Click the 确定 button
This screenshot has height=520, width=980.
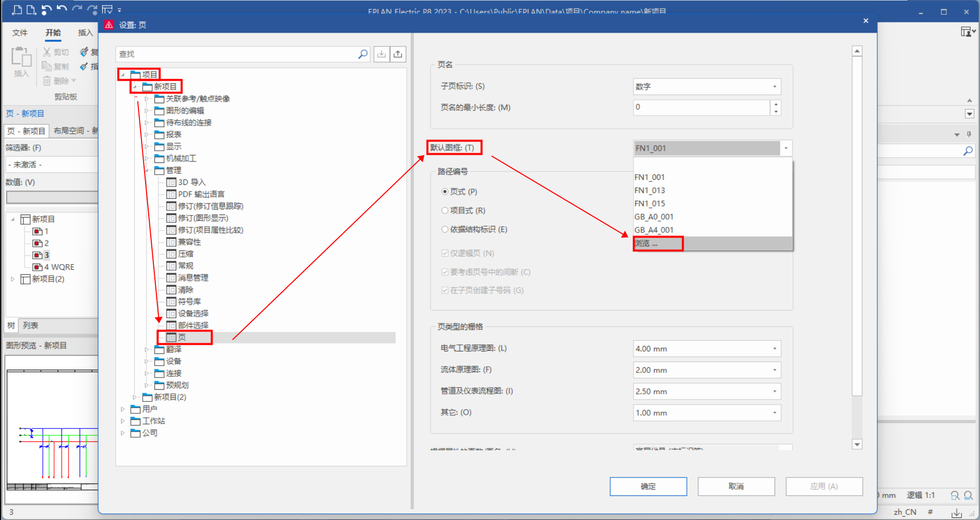[x=648, y=486]
